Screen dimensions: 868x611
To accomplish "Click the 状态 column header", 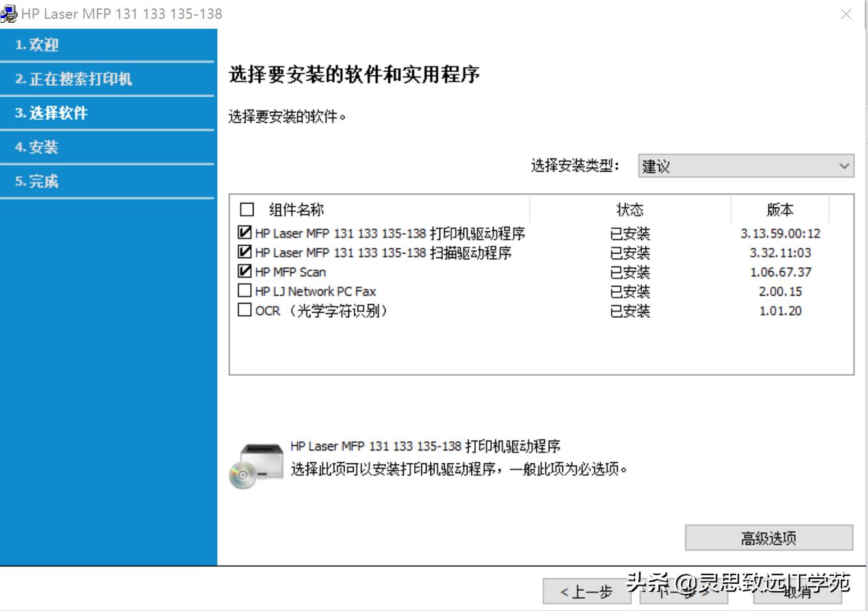I will coord(629,209).
